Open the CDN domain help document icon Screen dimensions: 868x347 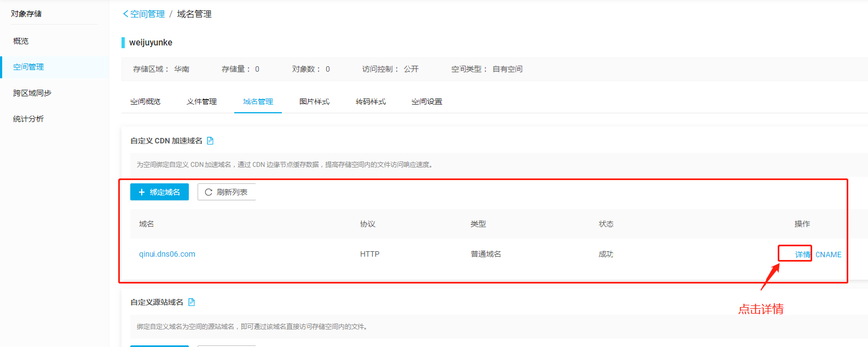pos(210,141)
